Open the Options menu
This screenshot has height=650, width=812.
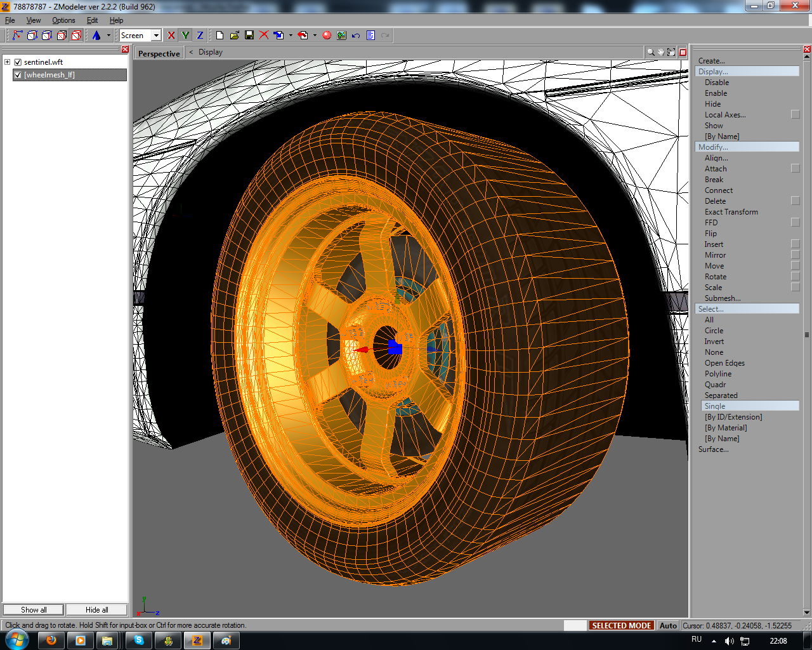coord(63,20)
